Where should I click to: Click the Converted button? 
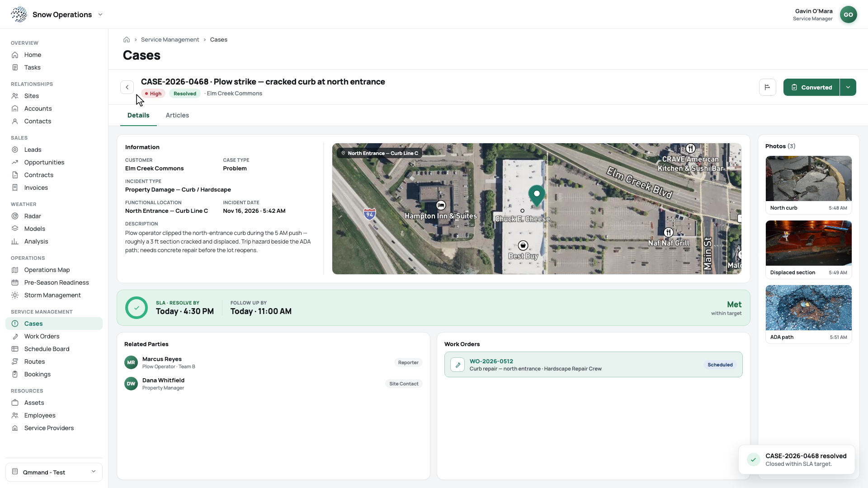[x=811, y=87]
